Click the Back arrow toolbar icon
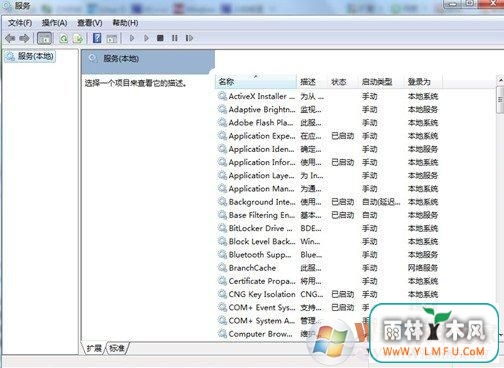This screenshot has height=368, width=504. point(10,38)
